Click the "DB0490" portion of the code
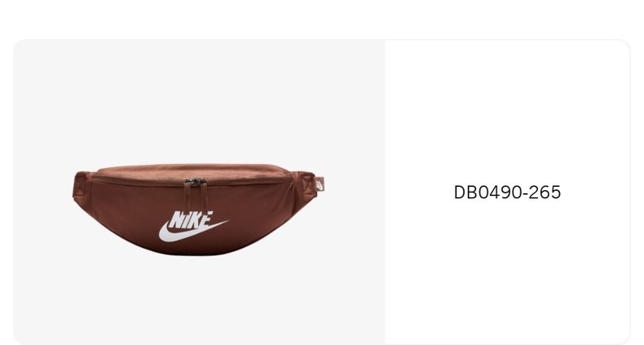 (489, 192)
